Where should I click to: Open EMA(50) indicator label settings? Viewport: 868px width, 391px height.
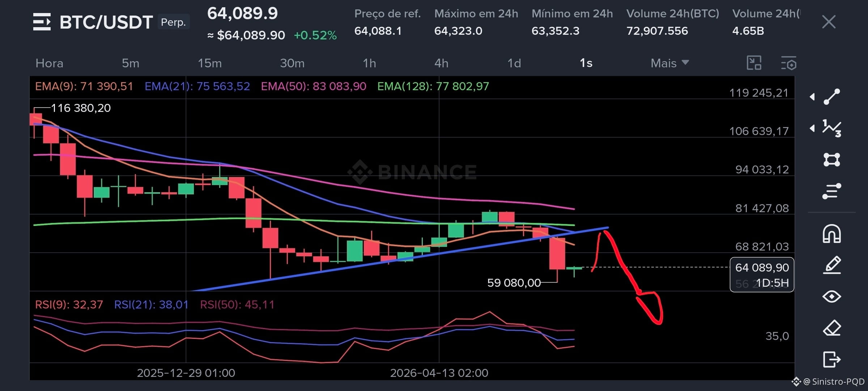click(x=314, y=86)
